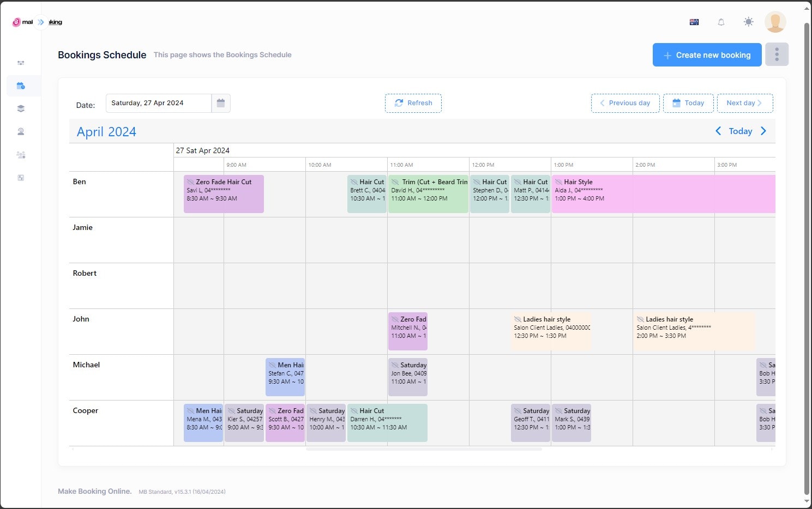Image resolution: width=812 pixels, height=509 pixels.
Task: Open Jon Bee Saturday booking
Action: (407, 377)
